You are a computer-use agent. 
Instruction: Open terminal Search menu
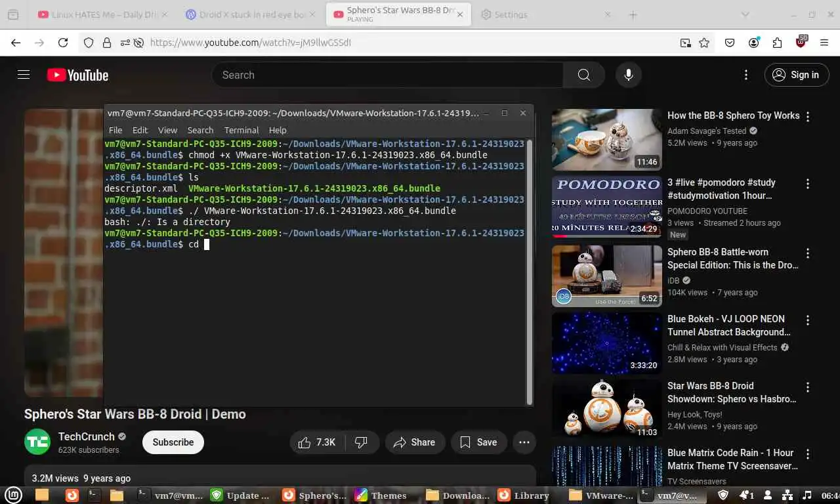tap(200, 130)
